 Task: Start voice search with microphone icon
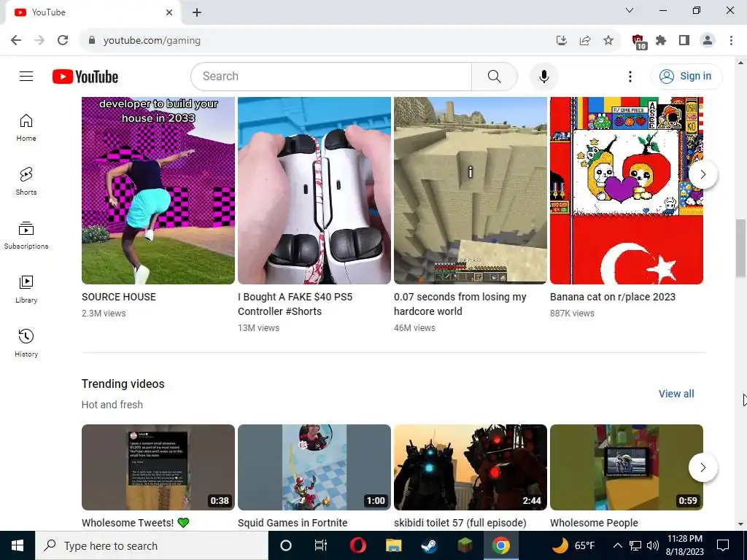(543, 76)
